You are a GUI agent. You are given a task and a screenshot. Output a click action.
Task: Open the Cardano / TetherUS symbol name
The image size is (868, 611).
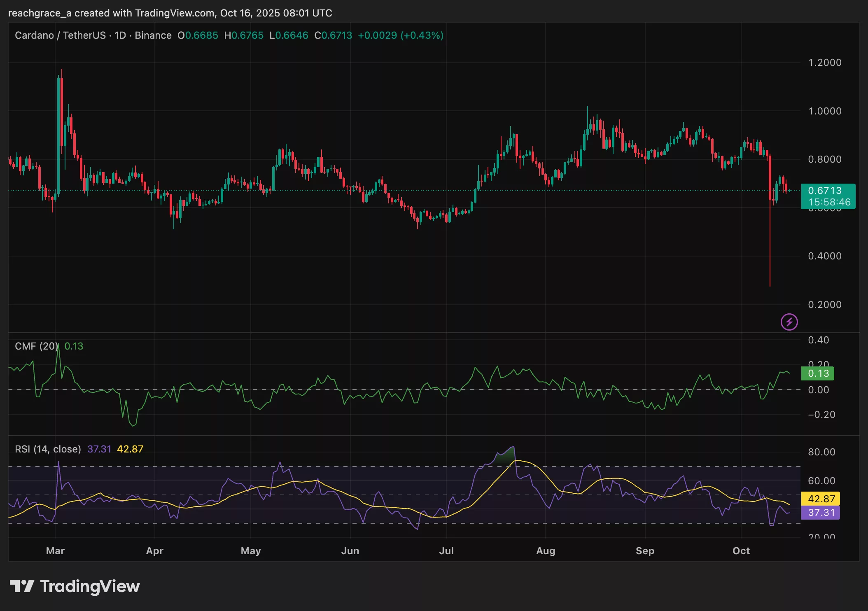[x=62, y=35]
